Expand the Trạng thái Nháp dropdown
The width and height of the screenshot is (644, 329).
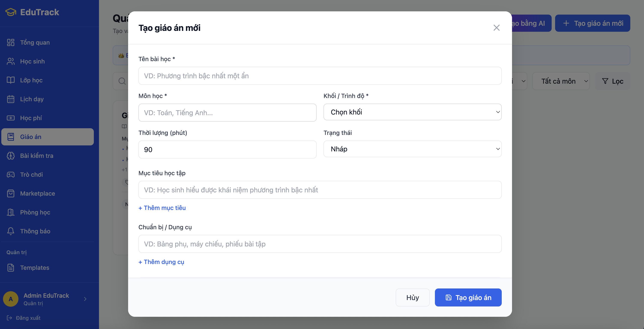coord(412,149)
